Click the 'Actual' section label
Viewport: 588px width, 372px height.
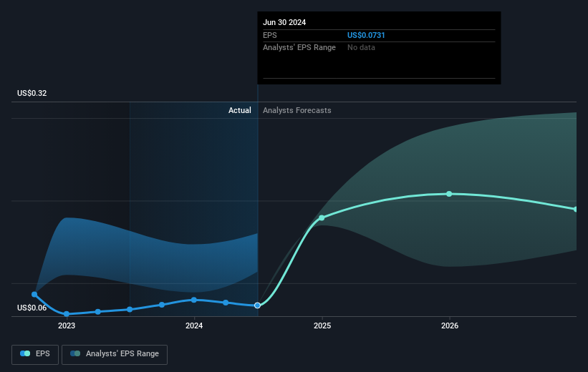pos(240,110)
